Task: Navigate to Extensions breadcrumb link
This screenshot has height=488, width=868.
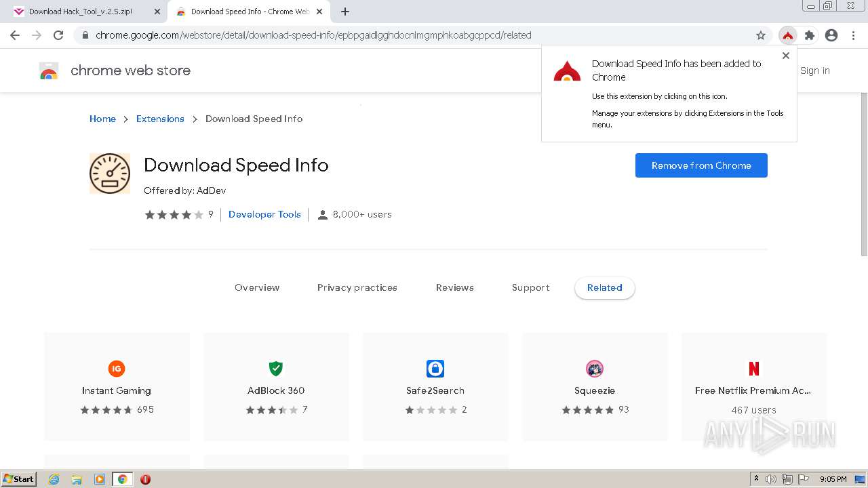Action: click(x=160, y=119)
